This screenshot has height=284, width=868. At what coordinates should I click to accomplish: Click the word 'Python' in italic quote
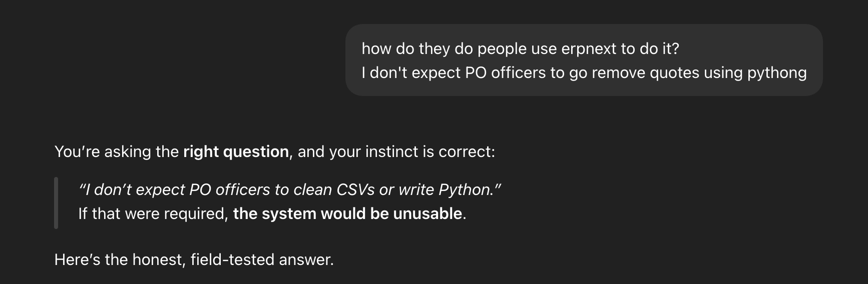click(465, 190)
